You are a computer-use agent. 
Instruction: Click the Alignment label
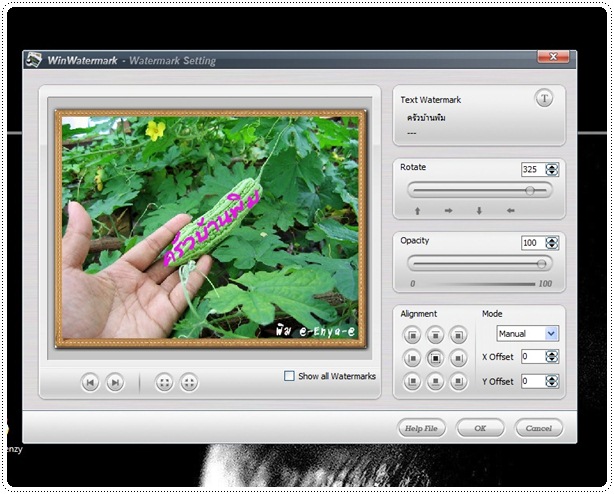click(x=419, y=314)
